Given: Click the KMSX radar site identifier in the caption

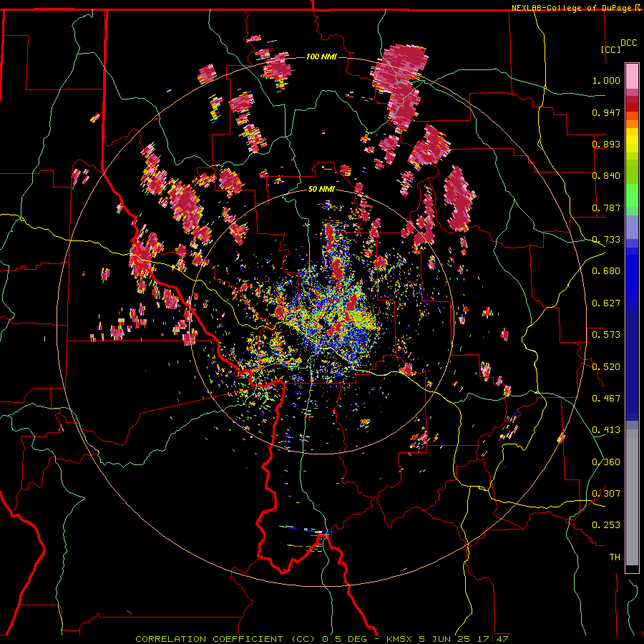Looking at the screenshot, I should 401,639.
